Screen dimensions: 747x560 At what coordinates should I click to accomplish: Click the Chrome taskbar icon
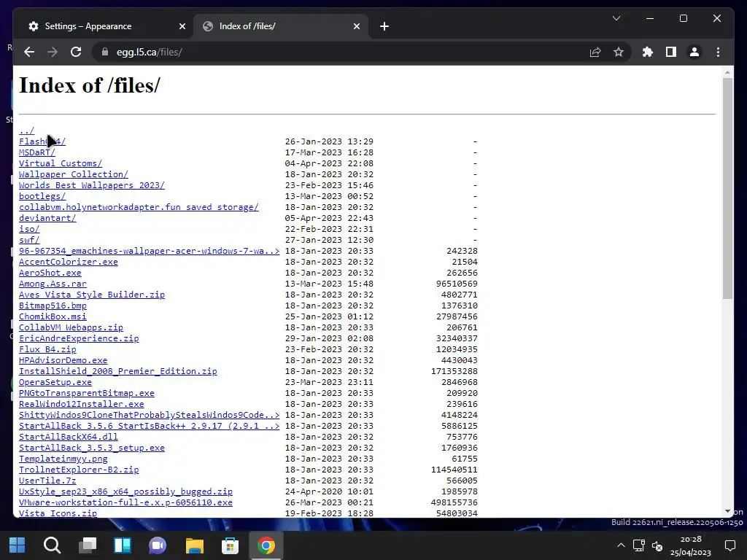coord(266,545)
